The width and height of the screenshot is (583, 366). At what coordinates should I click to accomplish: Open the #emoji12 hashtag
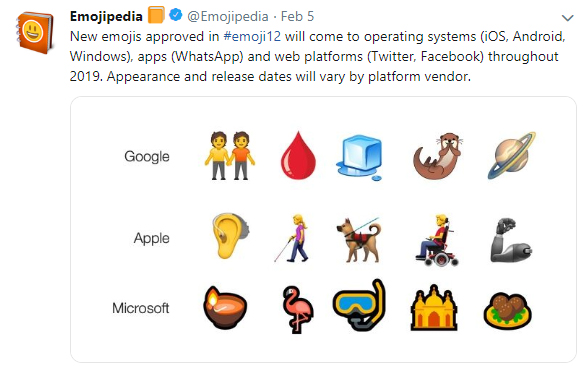coord(252,36)
